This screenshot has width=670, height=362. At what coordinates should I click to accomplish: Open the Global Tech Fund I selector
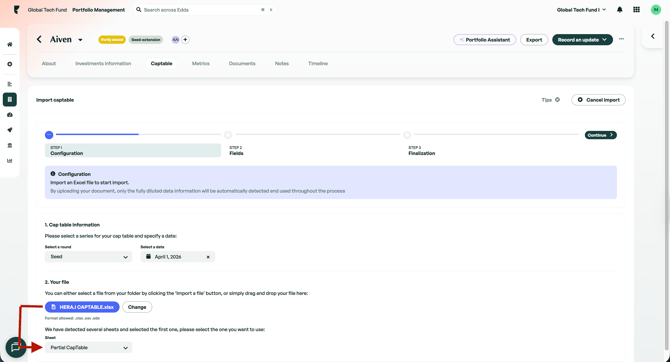click(x=581, y=9)
